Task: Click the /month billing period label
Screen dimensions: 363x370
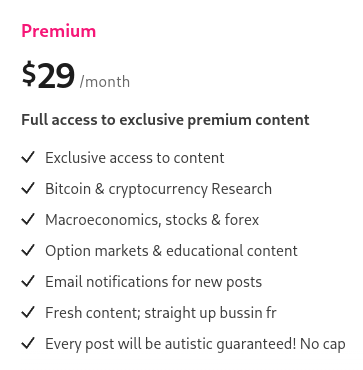Action: click(x=105, y=82)
